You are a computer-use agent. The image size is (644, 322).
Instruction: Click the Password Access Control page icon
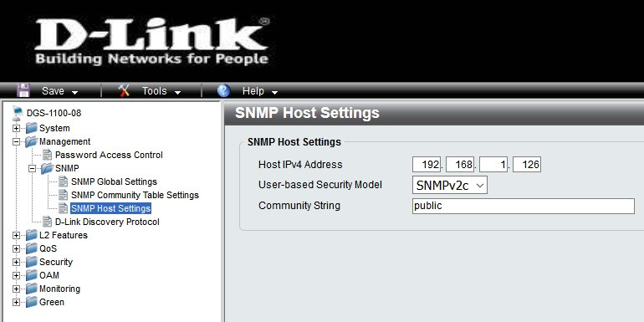click(x=48, y=155)
